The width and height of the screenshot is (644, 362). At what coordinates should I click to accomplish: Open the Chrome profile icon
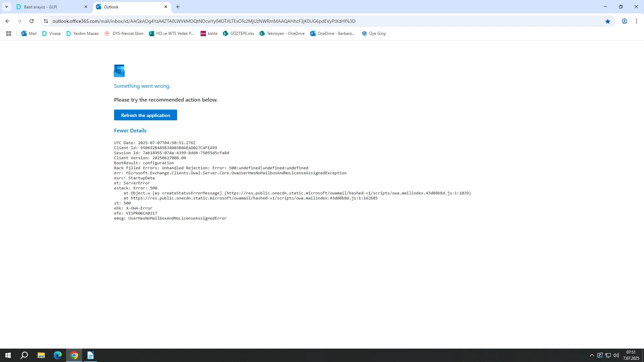[x=624, y=21]
